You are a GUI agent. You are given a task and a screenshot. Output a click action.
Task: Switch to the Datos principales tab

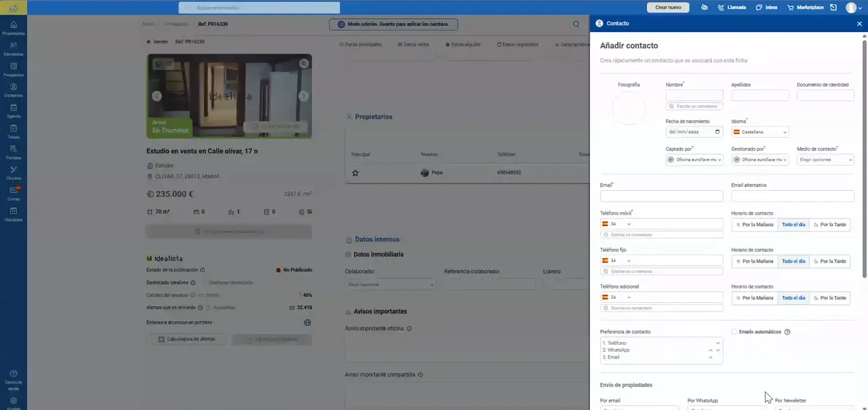[360, 44]
